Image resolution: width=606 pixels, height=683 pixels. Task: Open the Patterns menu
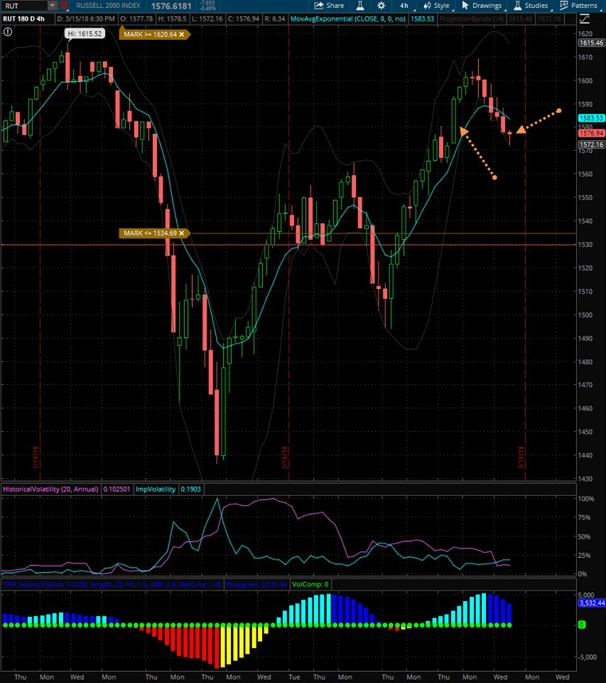click(579, 6)
